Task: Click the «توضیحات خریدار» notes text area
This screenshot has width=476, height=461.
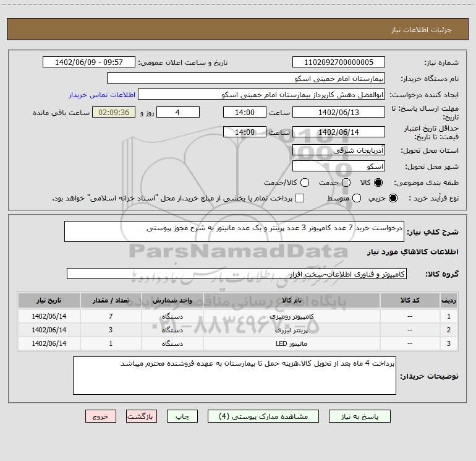Action: (x=235, y=375)
